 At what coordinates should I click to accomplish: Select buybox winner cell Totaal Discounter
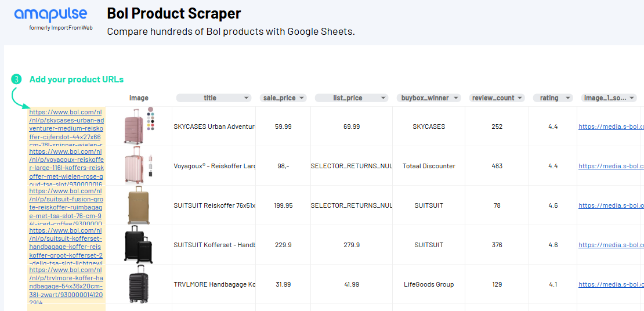coord(429,166)
